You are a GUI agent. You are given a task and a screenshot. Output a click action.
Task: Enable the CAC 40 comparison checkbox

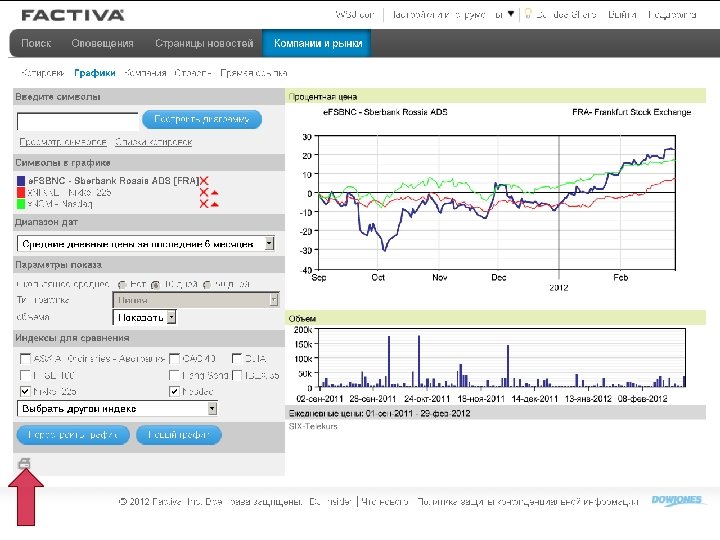(x=174, y=358)
